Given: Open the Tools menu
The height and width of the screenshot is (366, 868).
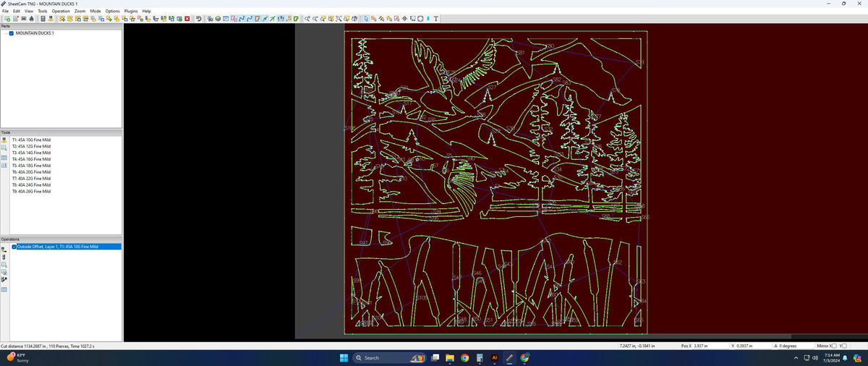Looking at the screenshot, I should pos(43,12).
